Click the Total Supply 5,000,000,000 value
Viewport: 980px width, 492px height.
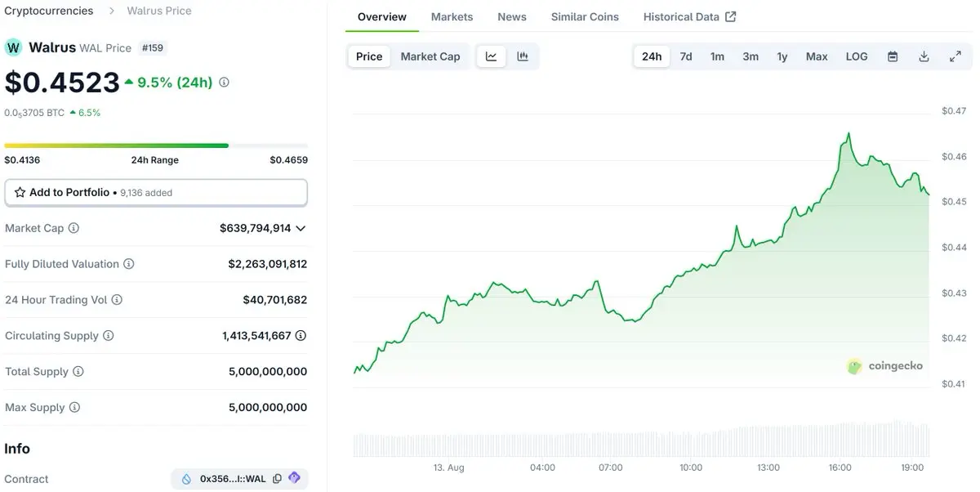click(268, 372)
